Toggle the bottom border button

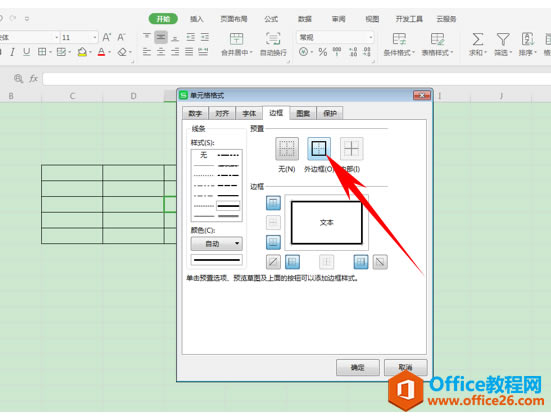(x=273, y=242)
